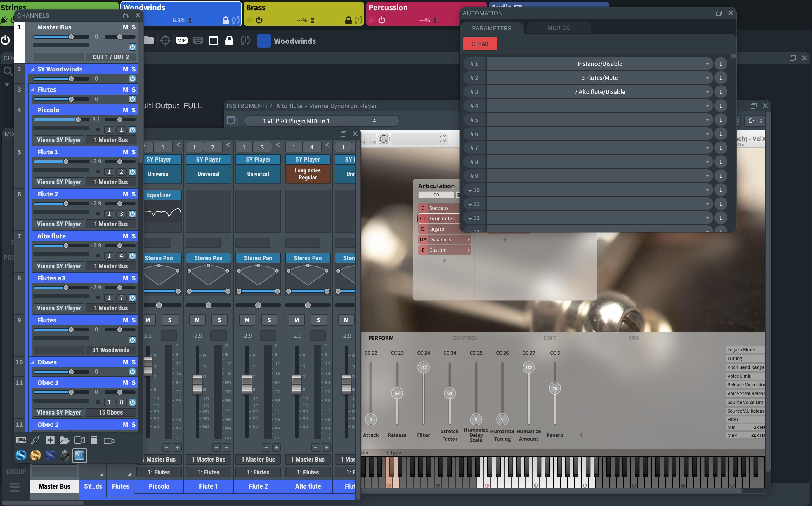Collapse the Oboes folder triangle

(33, 362)
